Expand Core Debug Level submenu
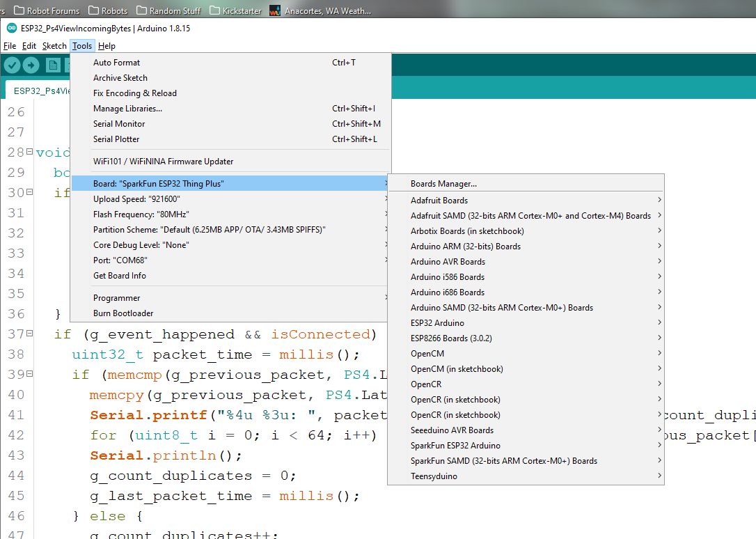Screen dimensions: 756x539 coord(230,245)
